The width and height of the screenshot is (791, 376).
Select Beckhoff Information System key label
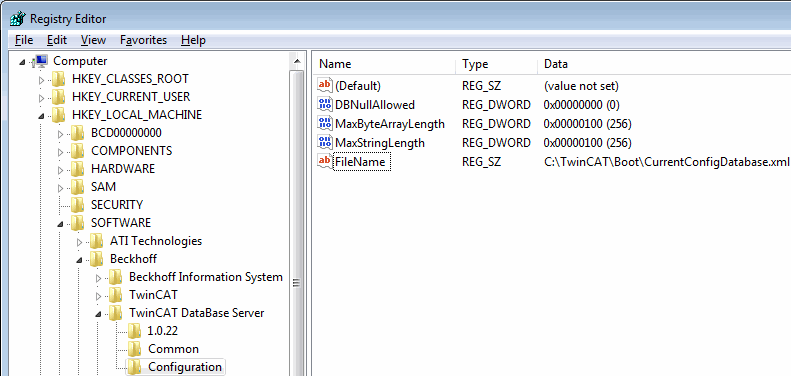point(206,277)
